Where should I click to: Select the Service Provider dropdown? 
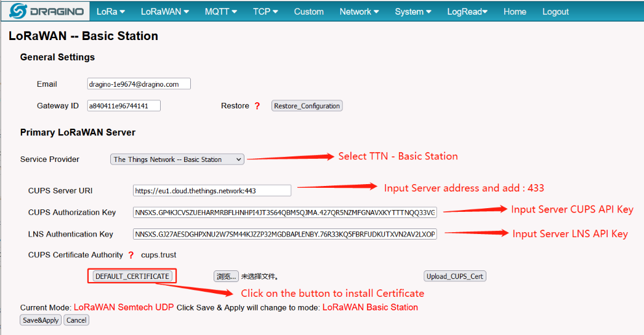point(177,159)
